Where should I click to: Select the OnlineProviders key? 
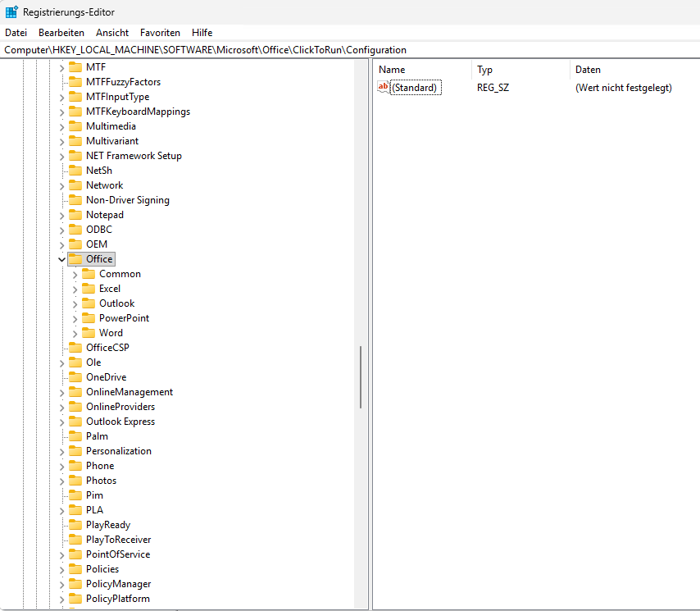click(x=120, y=407)
